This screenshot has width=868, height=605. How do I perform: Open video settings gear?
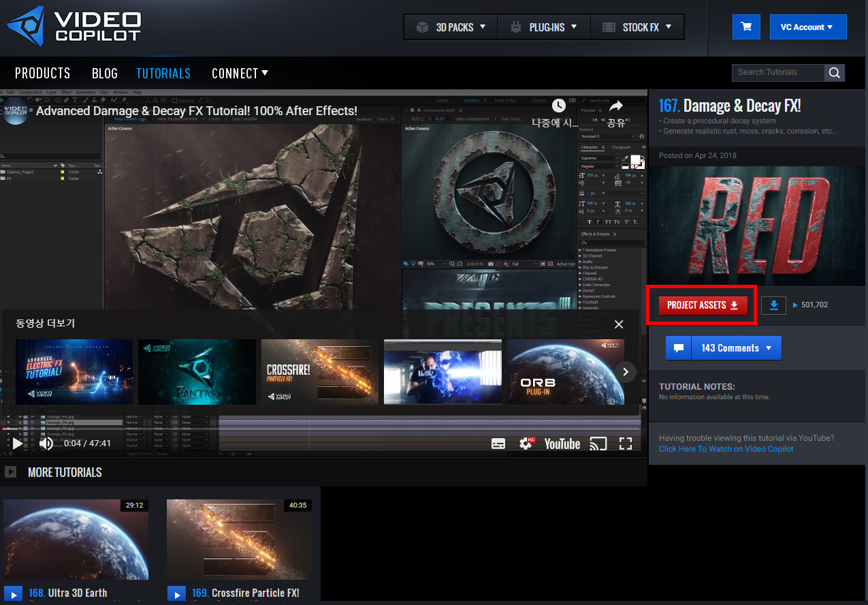point(526,444)
